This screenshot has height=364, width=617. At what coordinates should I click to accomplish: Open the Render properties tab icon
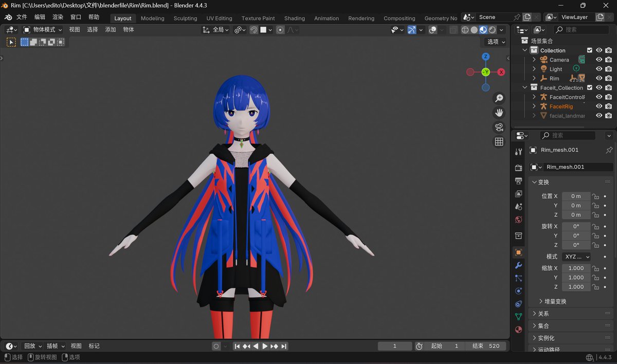click(x=518, y=168)
